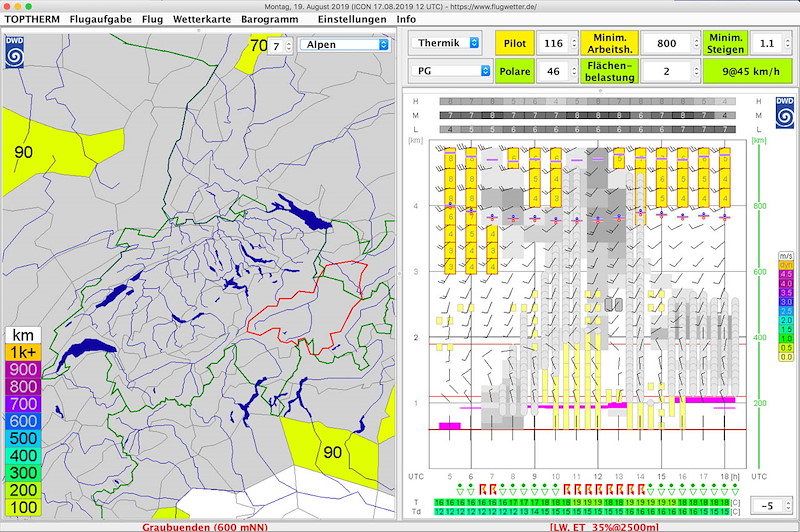Click the 4.0 swatch in m/s legend
The height and width of the screenshot is (532, 800).
[786, 284]
